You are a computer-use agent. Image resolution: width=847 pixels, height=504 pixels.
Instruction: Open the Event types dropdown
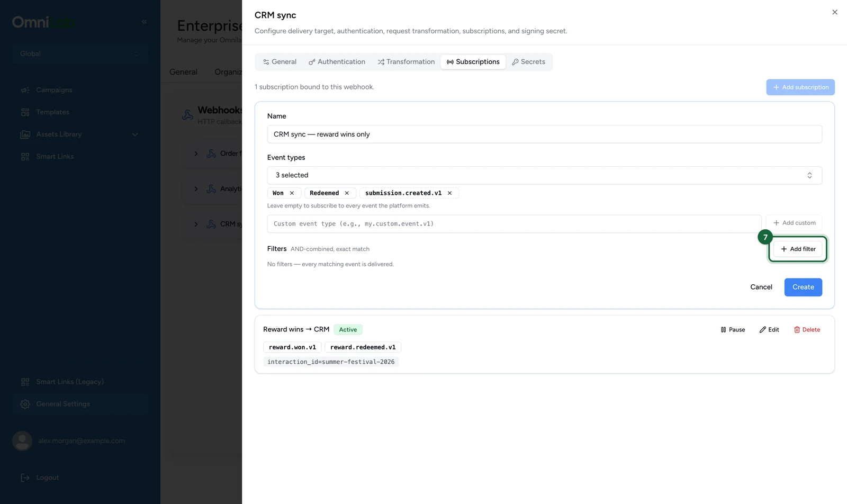544,175
